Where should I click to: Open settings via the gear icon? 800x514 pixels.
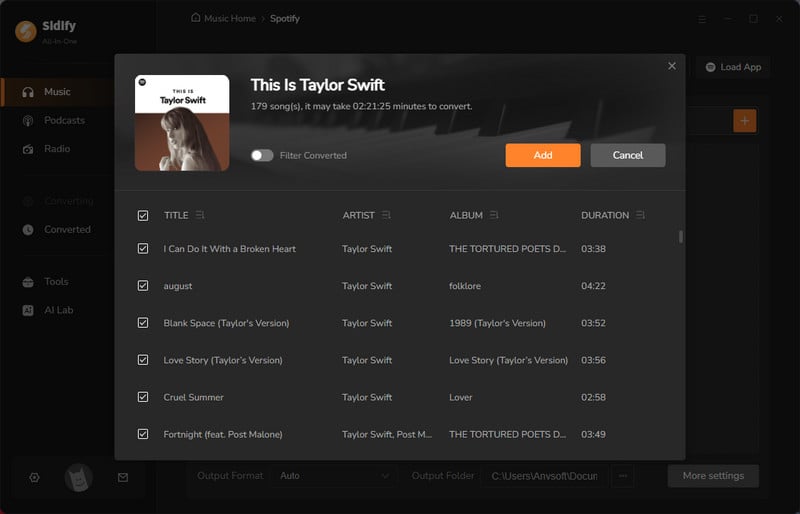34,478
